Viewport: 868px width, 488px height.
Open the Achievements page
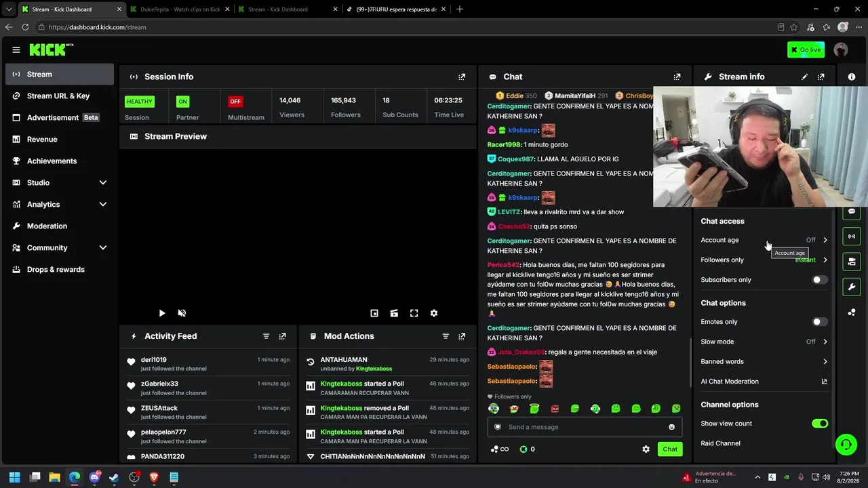[x=60, y=161]
